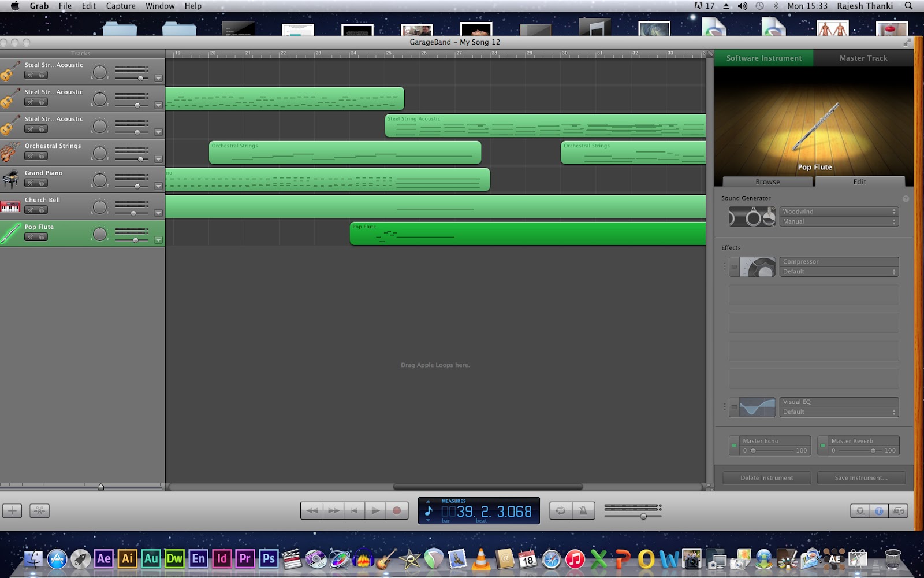Expand automation for the Grand Piano track
This screenshot has width=924, height=578.
(x=158, y=187)
